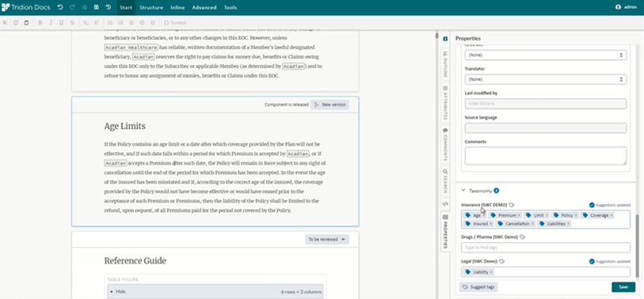Click the Tridion Docs logo
The image size is (644, 299).
pos(26,7)
